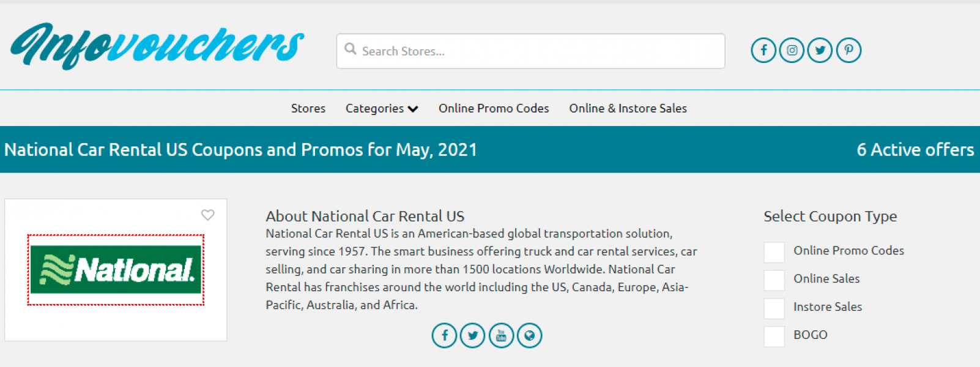This screenshot has width=980, height=367.
Task: Visit National Car Rental's Twitter icon
Action: click(473, 335)
